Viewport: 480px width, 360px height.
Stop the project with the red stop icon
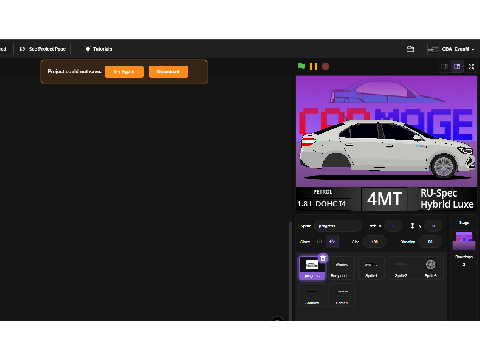pos(326,67)
